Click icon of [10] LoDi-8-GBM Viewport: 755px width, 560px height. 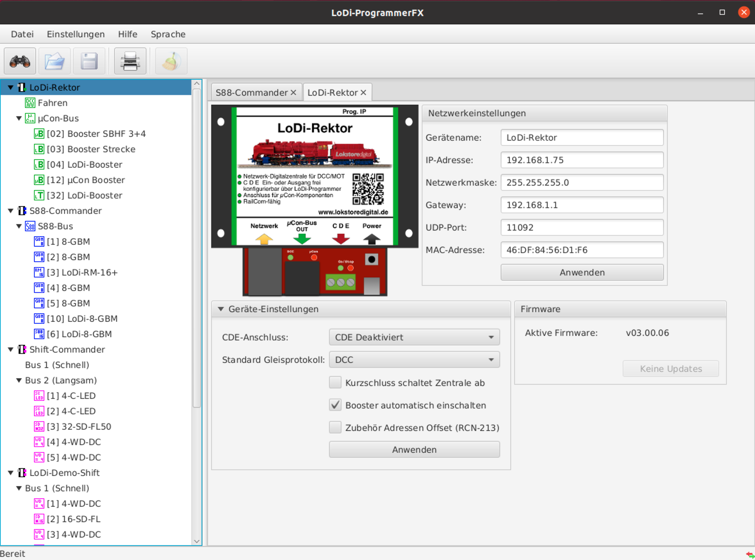39,319
